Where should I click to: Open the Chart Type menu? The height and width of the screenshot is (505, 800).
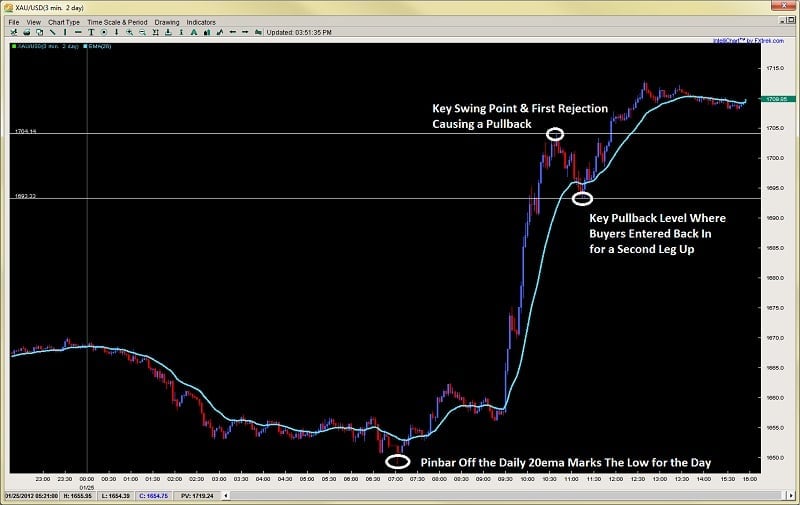click(x=64, y=22)
